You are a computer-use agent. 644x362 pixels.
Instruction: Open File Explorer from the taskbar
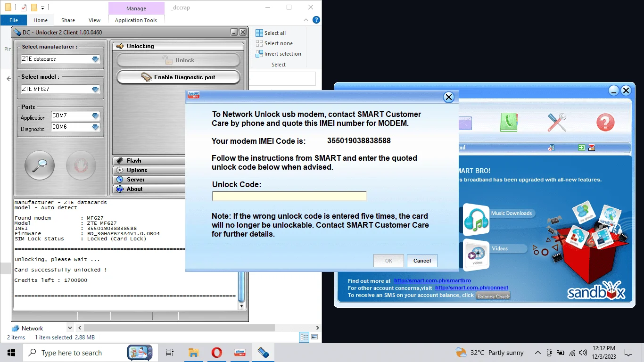coord(193,353)
